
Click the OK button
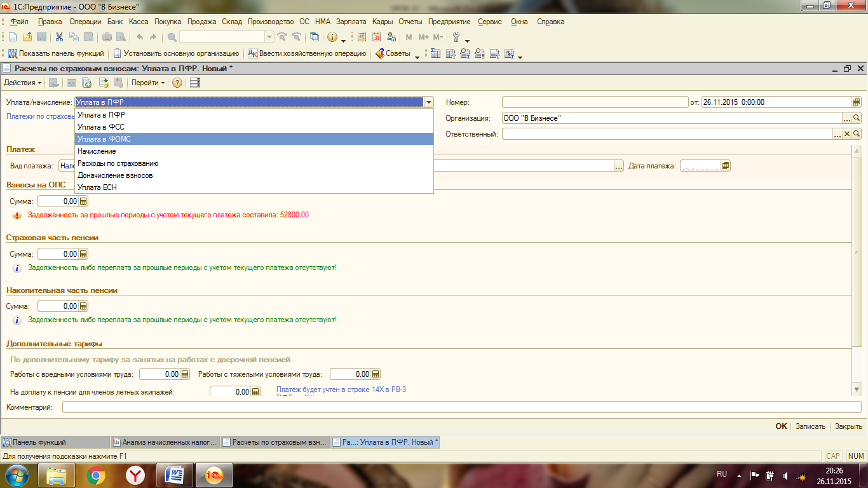(x=781, y=426)
